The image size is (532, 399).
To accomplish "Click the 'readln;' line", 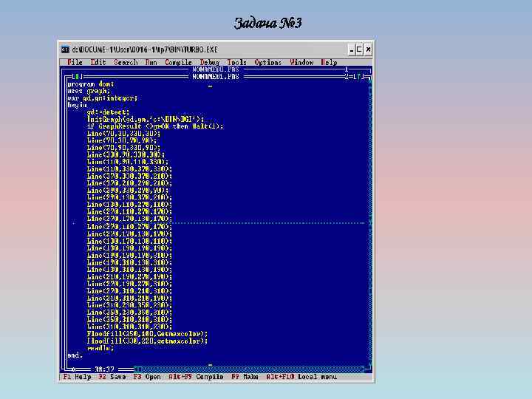I will coord(100,348).
